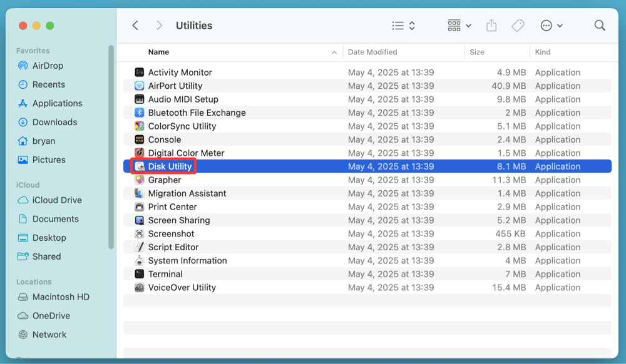Click the Name column sort arrow
The image size is (626, 364).
[334, 53]
